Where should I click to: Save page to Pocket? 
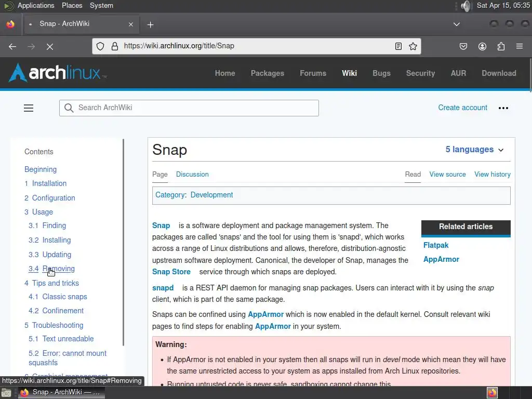pos(463,46)
